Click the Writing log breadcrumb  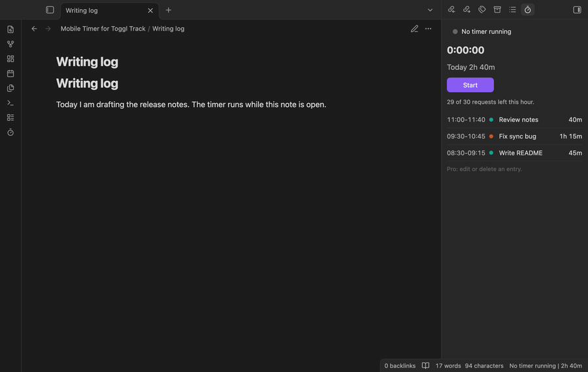pyautogui.click(x=169, y=29)
